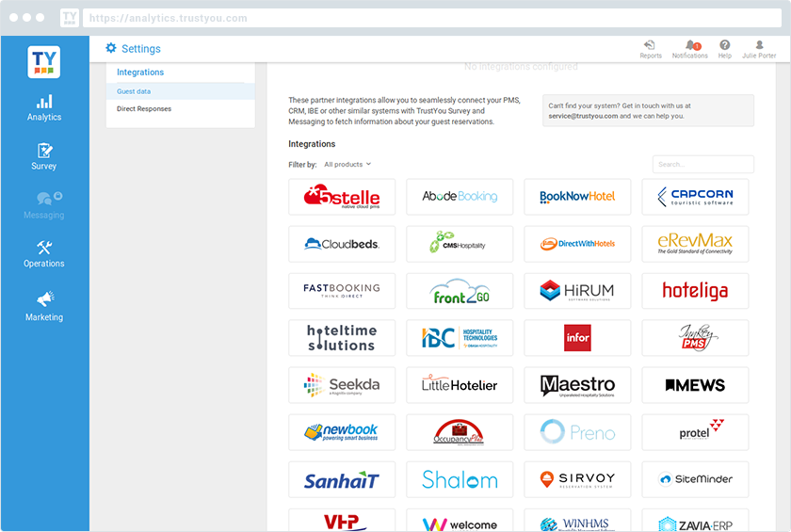Click the TrustYou TY logo in sidebar
The image size is (791, 532).
tap(44, 62)
